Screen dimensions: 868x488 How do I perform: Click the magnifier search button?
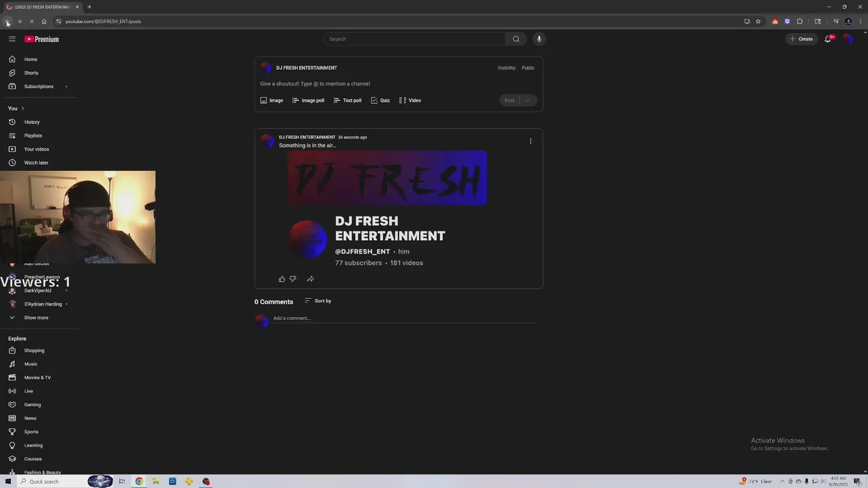point(516,39)
